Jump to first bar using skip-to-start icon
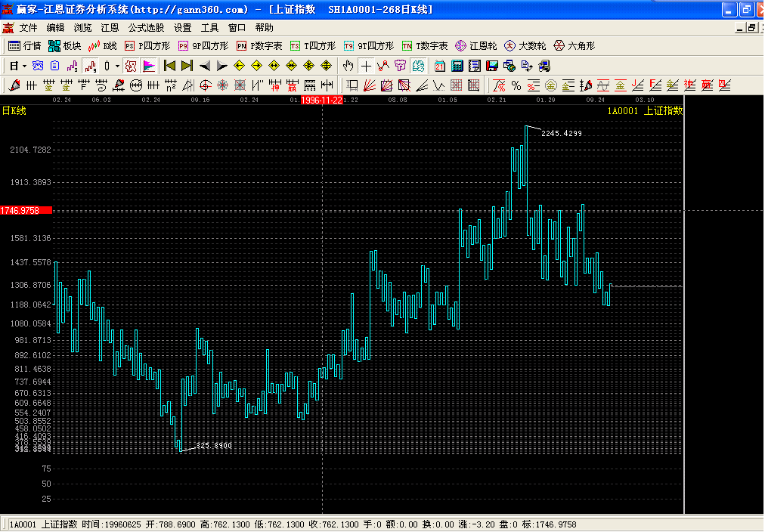The height and width of the screenshot is (532, 765). click(170, 66)
